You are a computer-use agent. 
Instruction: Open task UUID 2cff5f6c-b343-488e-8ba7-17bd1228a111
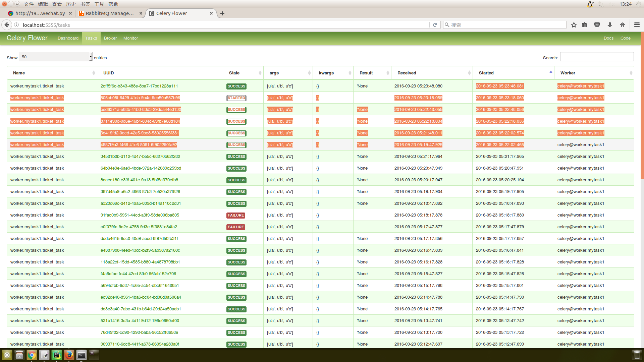pos(139,86)
